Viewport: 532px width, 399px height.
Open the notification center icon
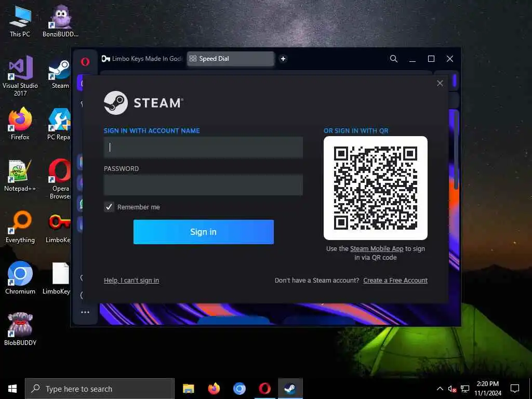coord(515,389)
